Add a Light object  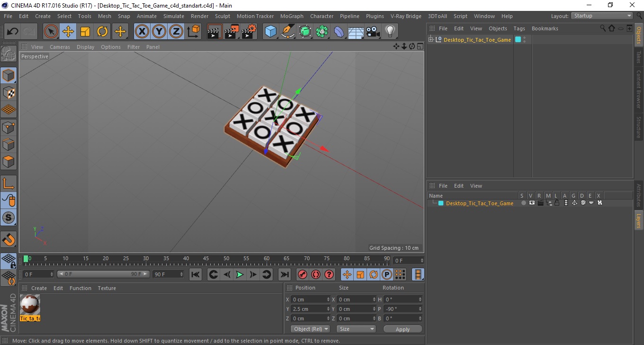click(390, 32)
